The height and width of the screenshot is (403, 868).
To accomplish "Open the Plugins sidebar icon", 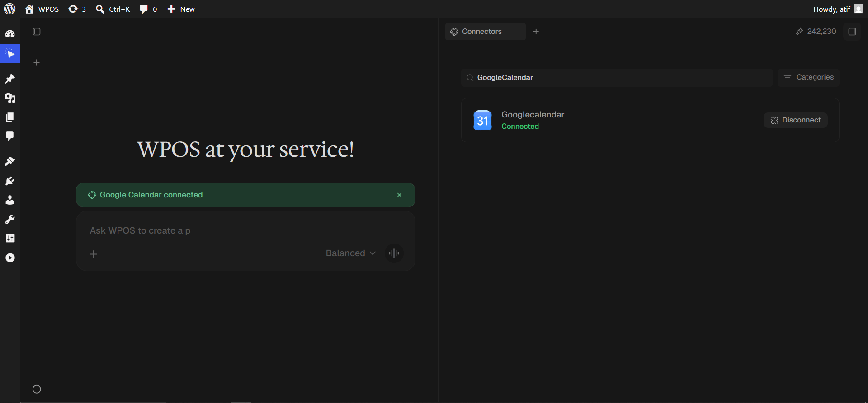I will click(x=10, y=181).
